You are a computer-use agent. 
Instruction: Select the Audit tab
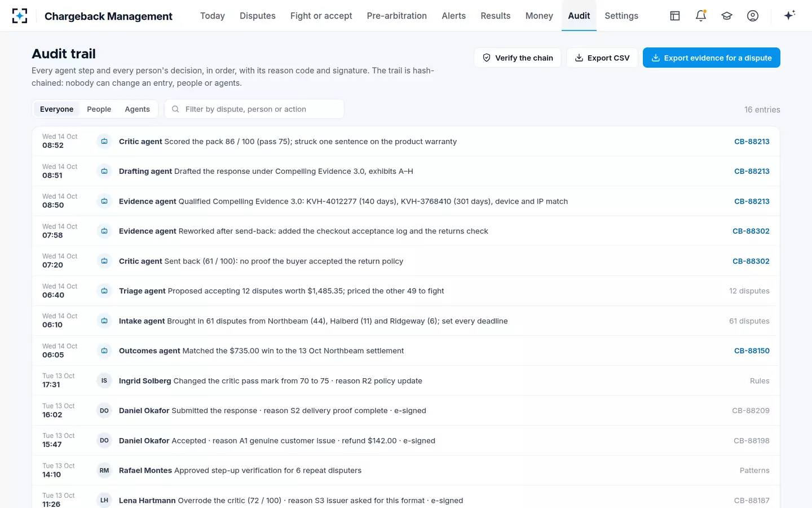coord(579,16)
